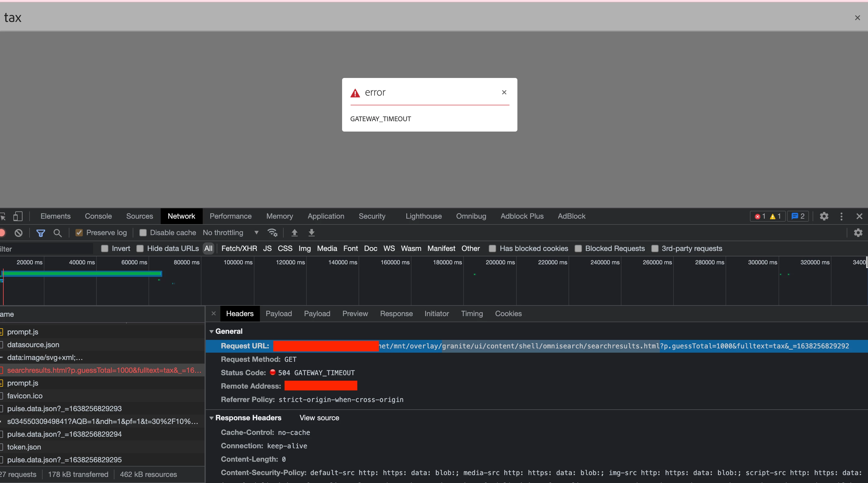Uncheck the Preserve log checkbox
The width and height of the screenshot is (868, 483).
tap(79, 233)
